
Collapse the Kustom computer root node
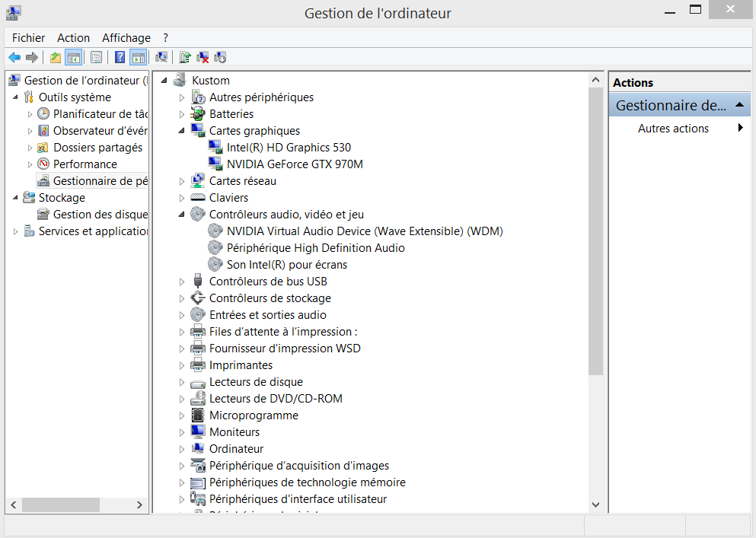point(164,81)
